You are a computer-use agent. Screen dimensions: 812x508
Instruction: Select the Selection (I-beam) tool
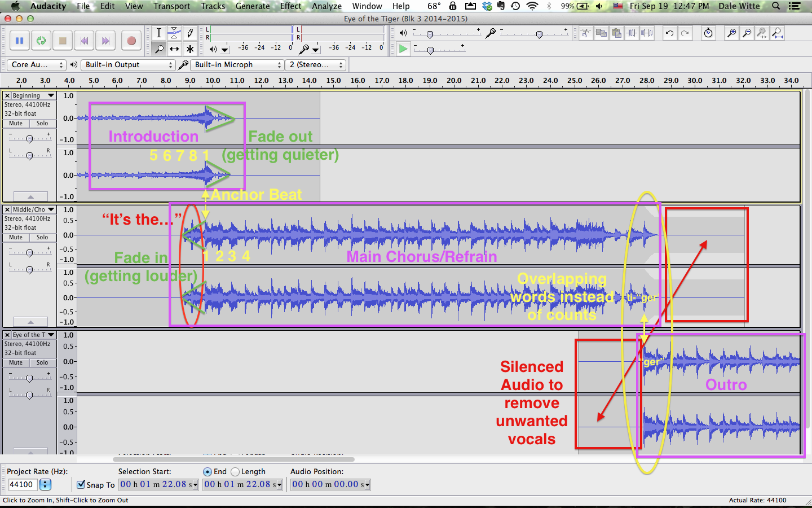tap(159, 33)
